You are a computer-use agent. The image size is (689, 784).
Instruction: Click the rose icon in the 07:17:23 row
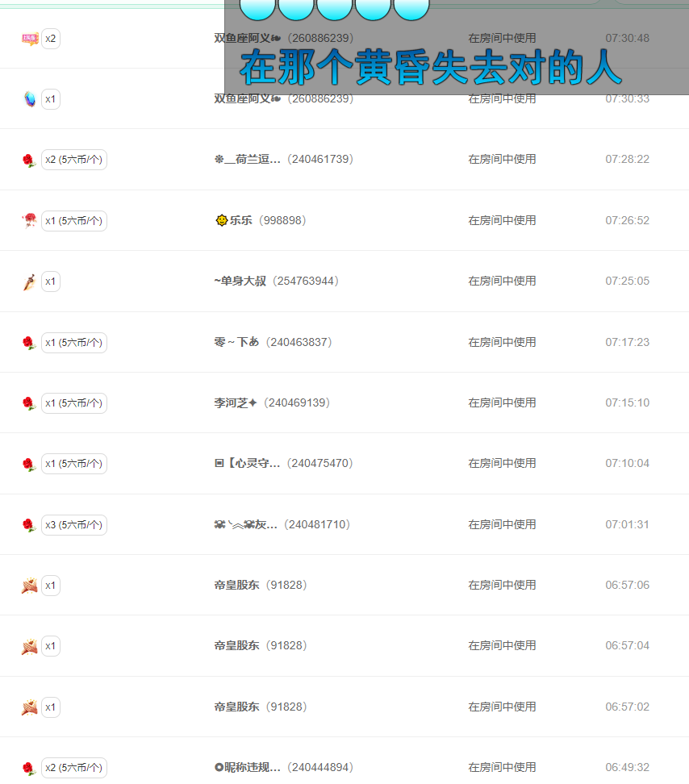pos(29,343)
